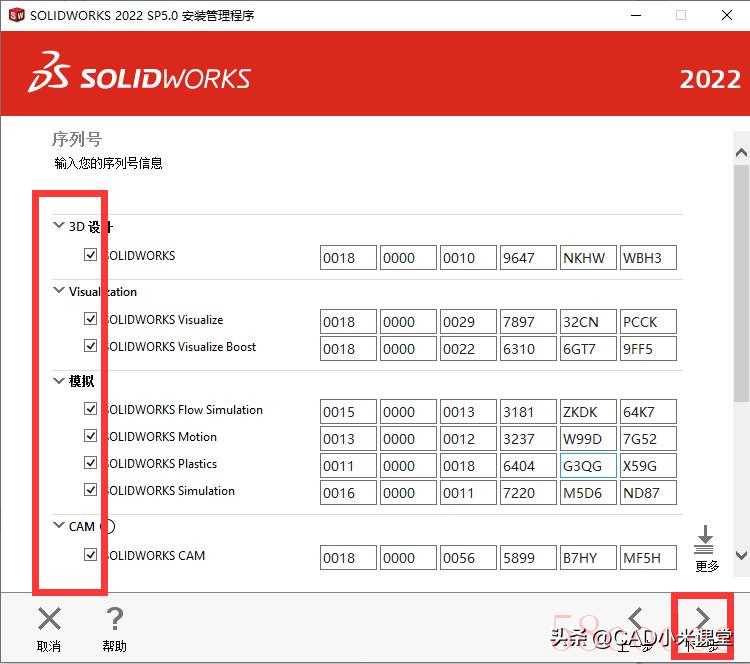
Task: Click the Cancel X icon
Action: (x=49, y=620)
